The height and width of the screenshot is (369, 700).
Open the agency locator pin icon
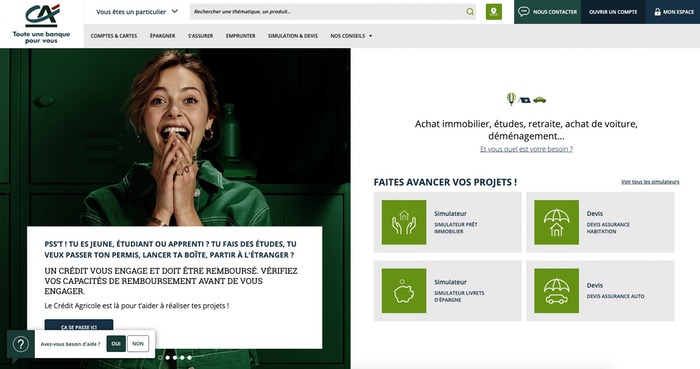pyautogui.click(x=494, y=12)
